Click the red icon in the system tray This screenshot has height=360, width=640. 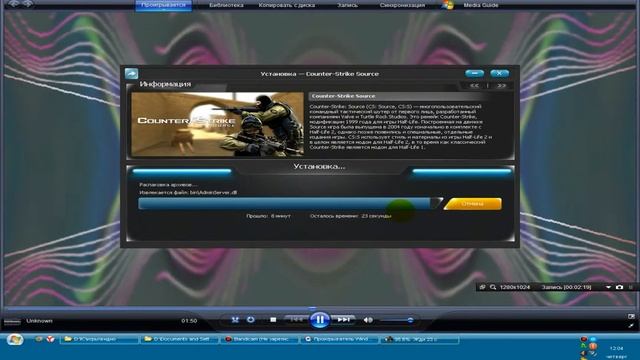(x=584, y=340)
